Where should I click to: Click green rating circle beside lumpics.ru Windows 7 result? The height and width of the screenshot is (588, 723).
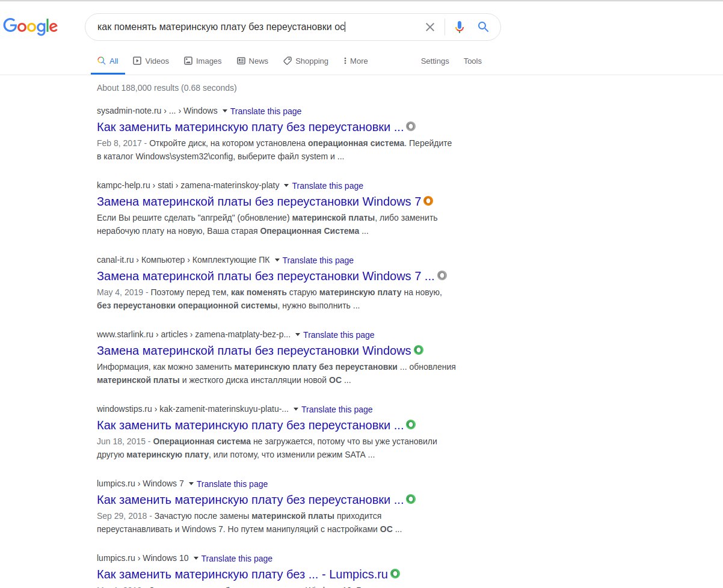pos(411,499)
